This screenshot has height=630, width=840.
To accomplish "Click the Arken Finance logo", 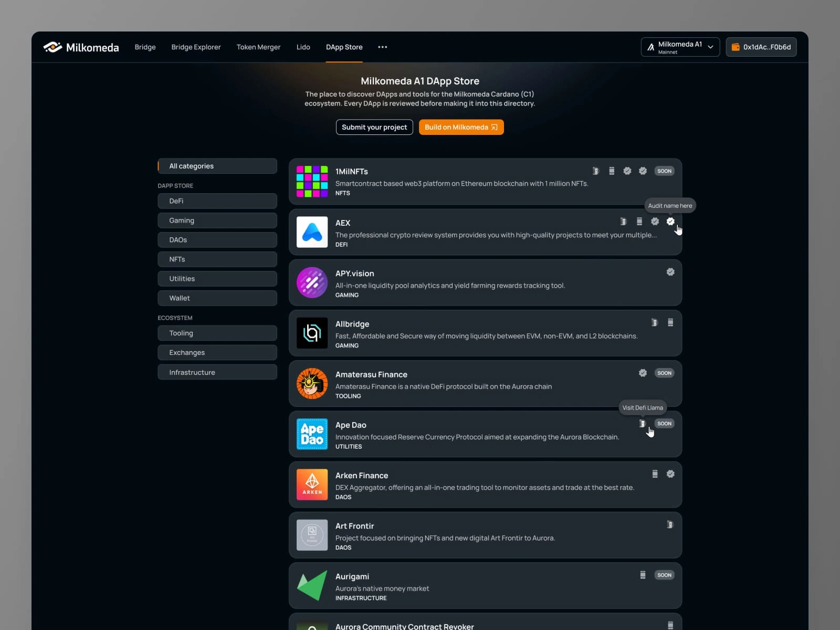I will [x=312, y=485].
